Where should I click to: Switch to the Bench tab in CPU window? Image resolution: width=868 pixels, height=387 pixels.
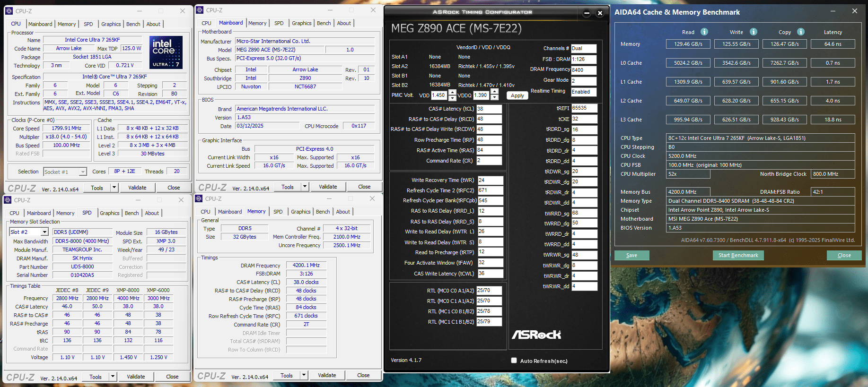coord(133,24)
